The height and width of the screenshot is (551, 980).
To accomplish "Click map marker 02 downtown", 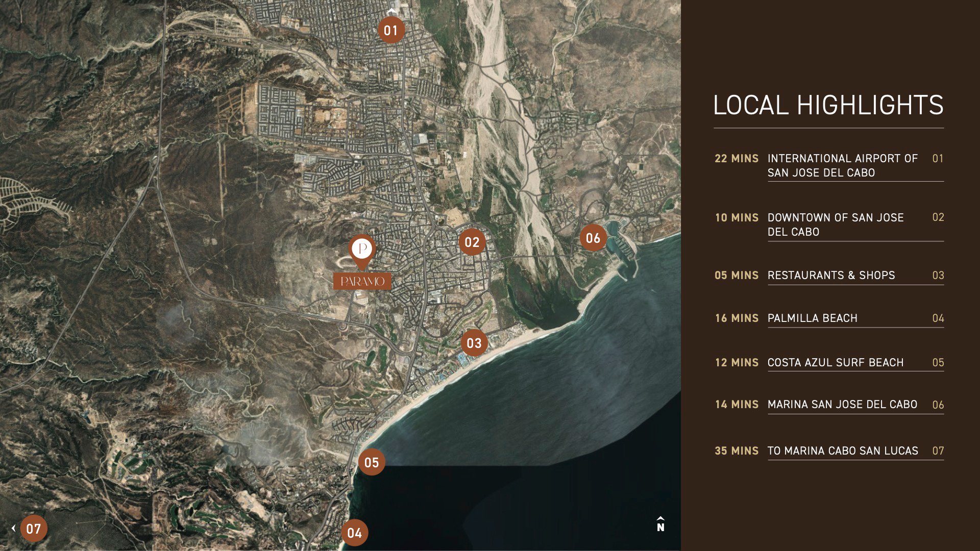I will [x=472, y=242].
